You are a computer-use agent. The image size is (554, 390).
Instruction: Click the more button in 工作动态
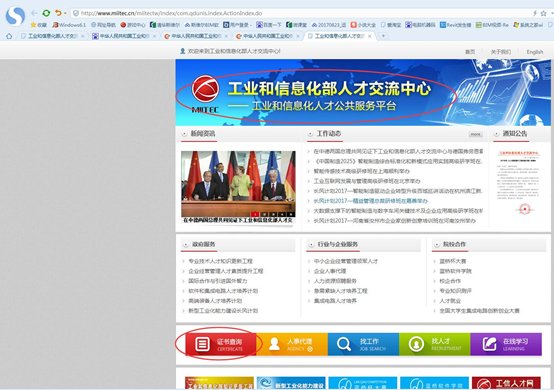pyautogui.click(x=476, y=134)
